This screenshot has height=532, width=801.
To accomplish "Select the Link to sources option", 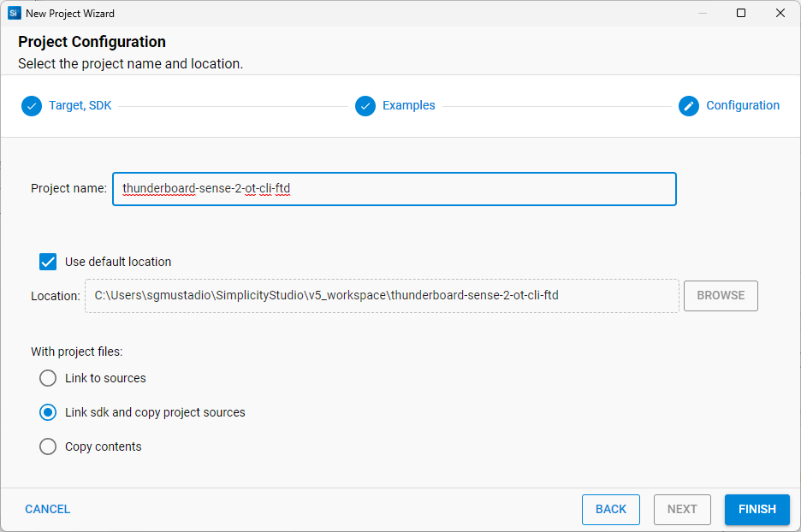I will [x=48, y=378].
